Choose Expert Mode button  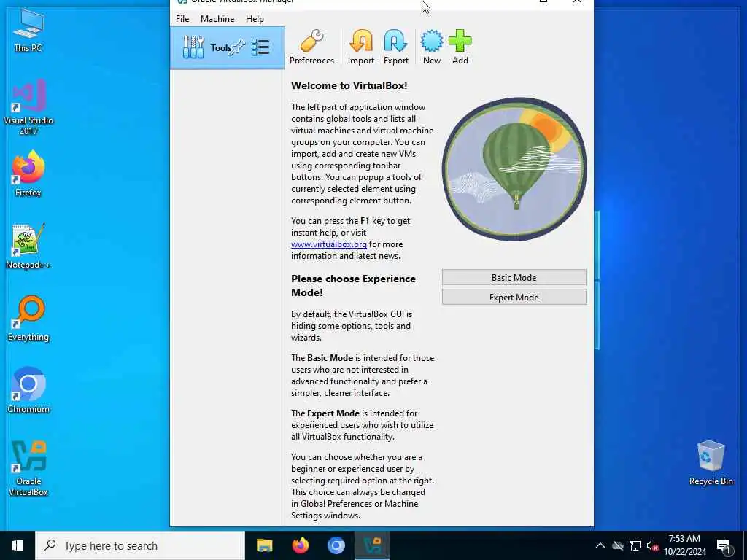coord(514,297)
